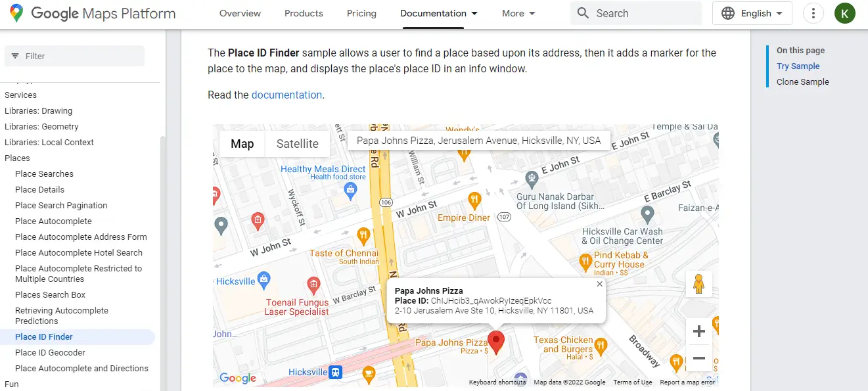Viewport: 868px width, 391px height.
Task: Jump to Clone Sample section
Action: (x=802, y=82)
